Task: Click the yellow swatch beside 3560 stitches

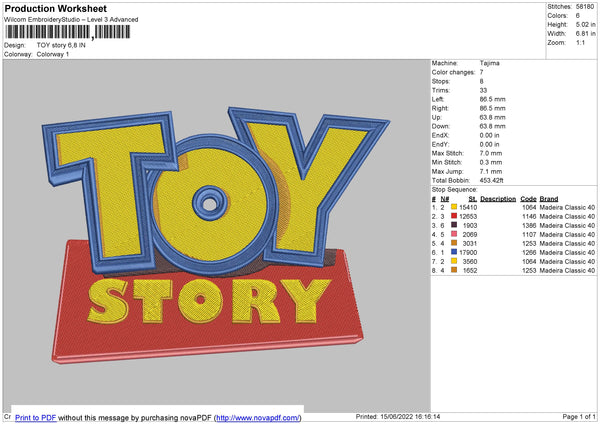Action: pos(454,261)
